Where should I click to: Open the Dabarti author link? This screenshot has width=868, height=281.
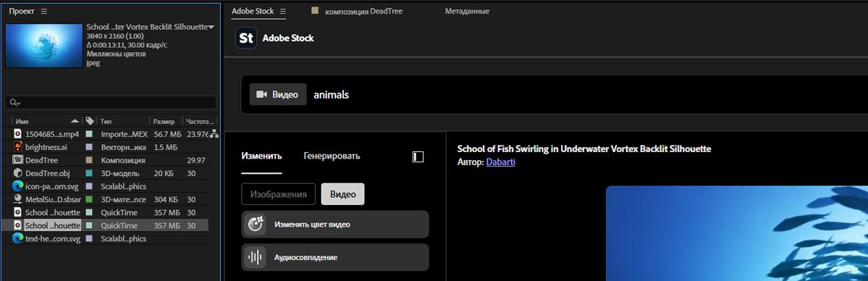point(500,162)
